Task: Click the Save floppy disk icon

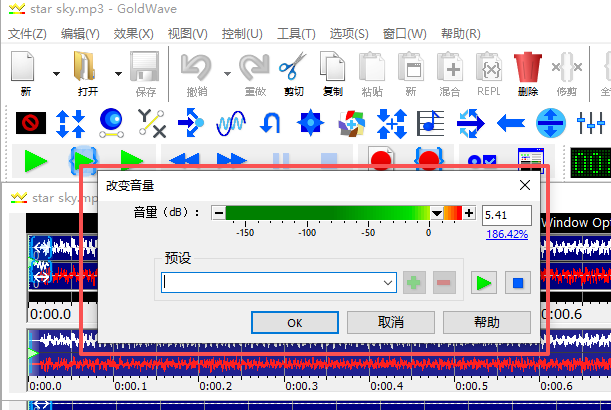Action: (x=145, y=66)
